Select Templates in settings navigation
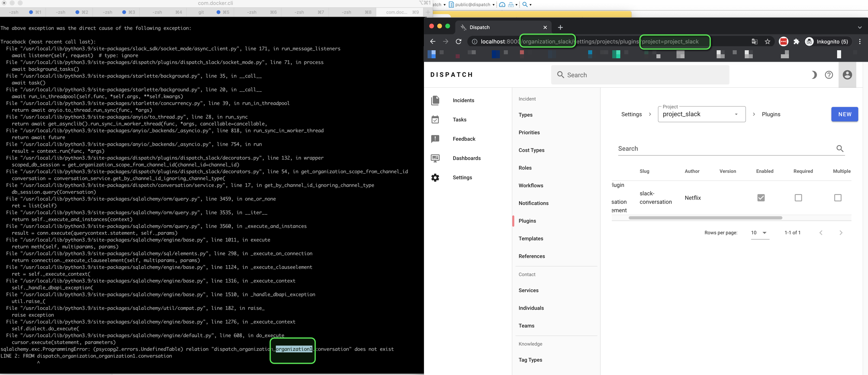The image size is (868, 375). coord(530,238)
